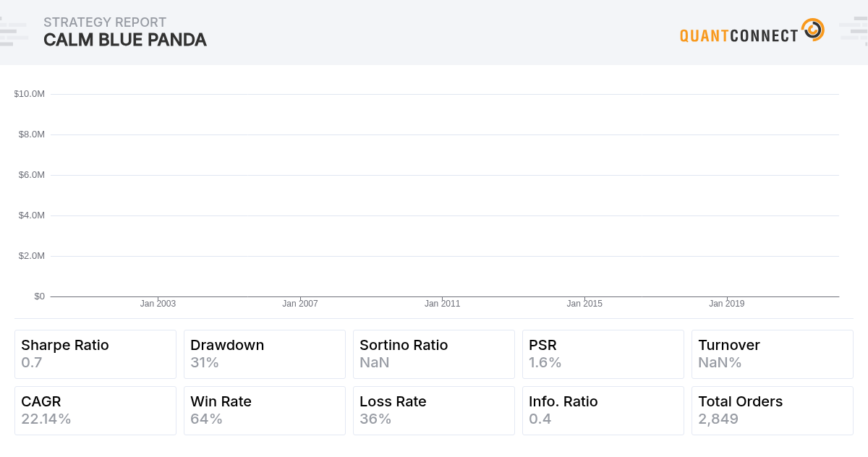Click the Jan 2019 x-axis label
This screenshot has height=457, width=868.
click(726, 304)
